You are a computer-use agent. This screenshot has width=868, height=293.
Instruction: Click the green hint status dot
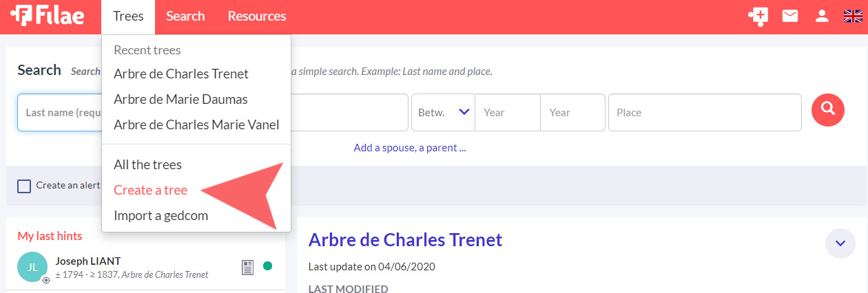pyautogui.click(x=268, y=266)
